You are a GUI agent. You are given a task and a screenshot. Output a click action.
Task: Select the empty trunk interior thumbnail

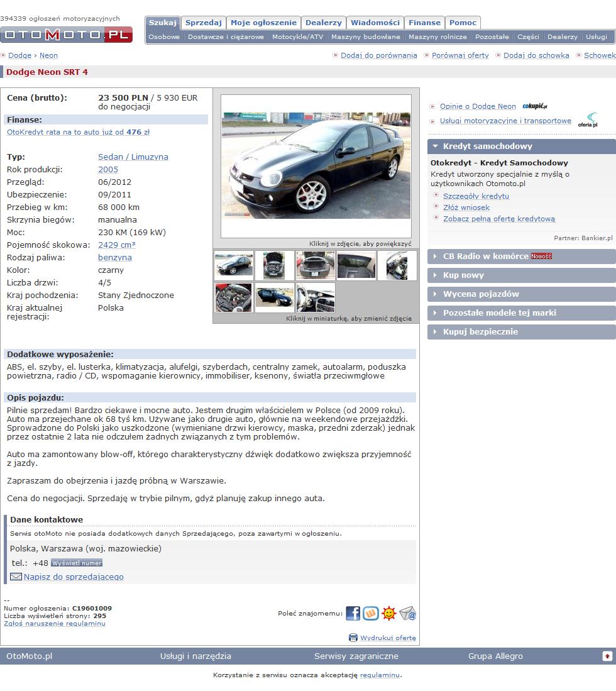pyautogui.click(x=356, y=266)
